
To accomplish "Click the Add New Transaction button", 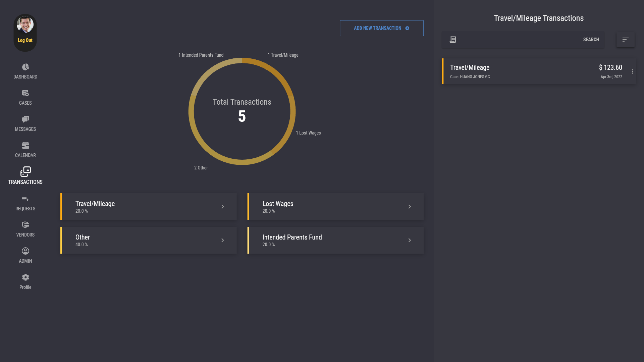I will (x=381, y=28).
